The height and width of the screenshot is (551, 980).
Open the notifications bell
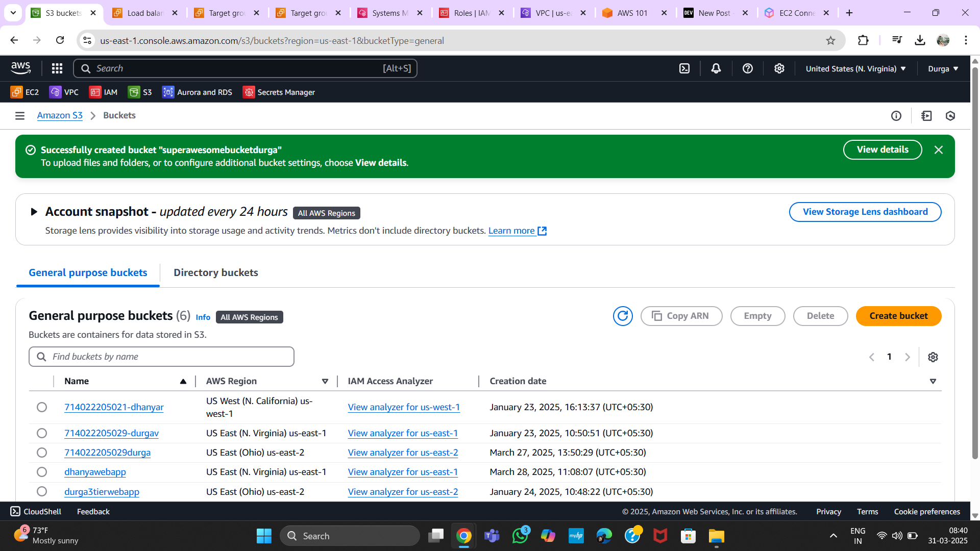(x=716, y=68)
